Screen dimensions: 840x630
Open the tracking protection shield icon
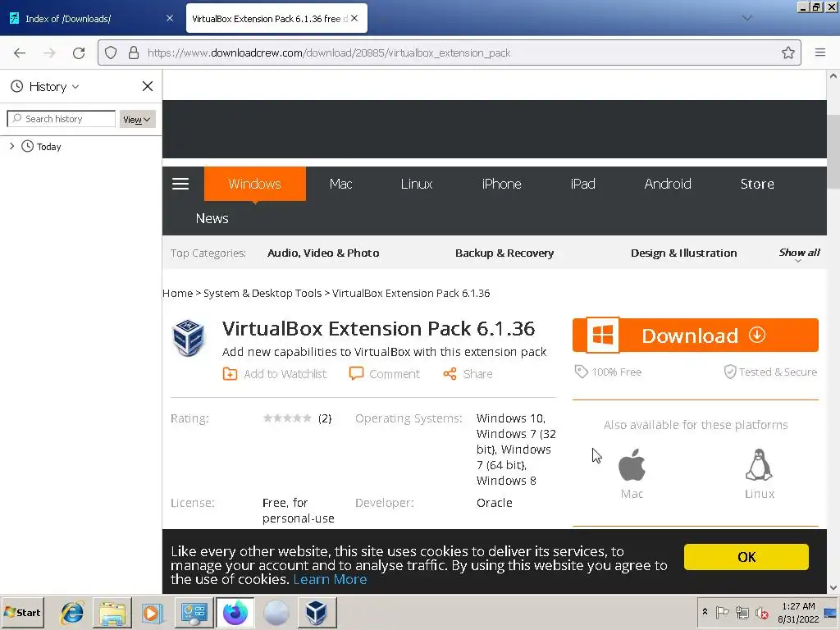pos(111,52)
